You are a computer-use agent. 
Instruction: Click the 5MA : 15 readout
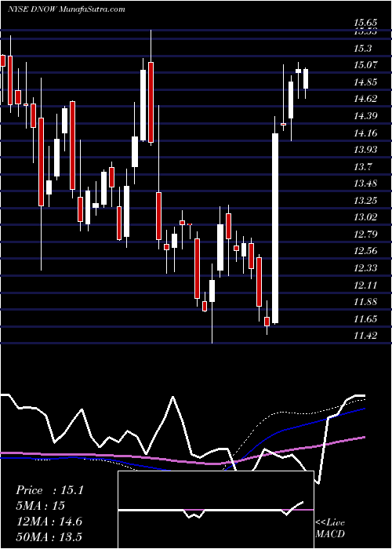[40, 506]
